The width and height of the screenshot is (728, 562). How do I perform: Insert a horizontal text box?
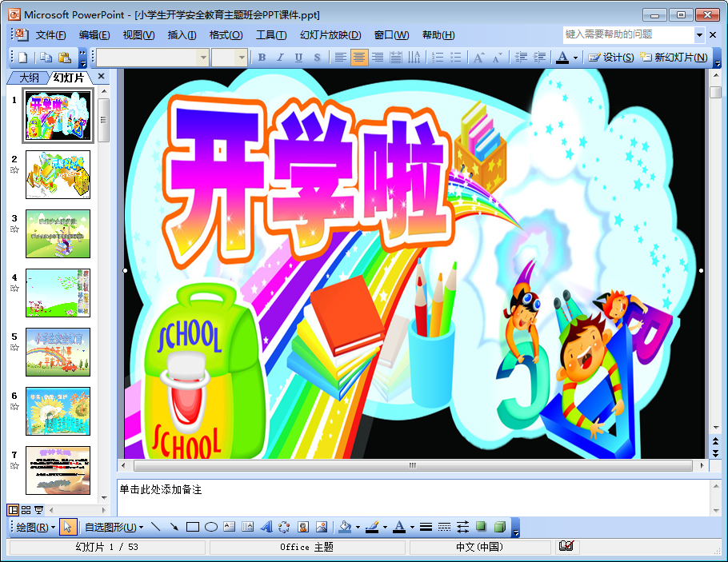tap(230, 527)
